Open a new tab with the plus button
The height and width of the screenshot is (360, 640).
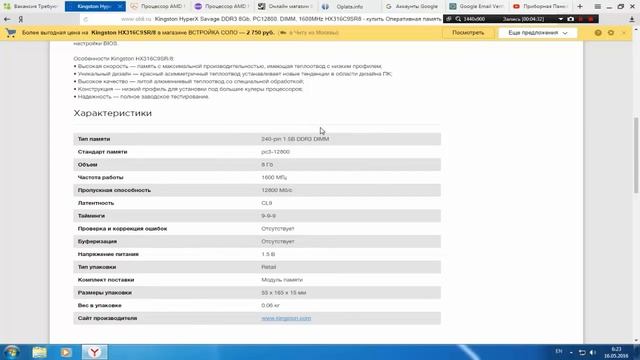(x=580, y=6)
